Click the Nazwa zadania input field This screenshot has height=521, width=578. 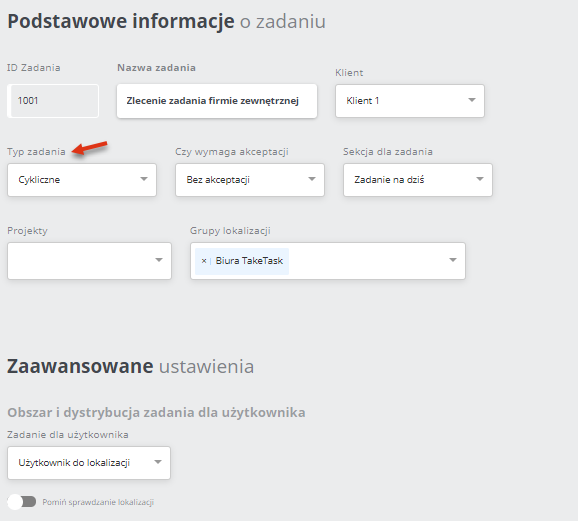217,101
